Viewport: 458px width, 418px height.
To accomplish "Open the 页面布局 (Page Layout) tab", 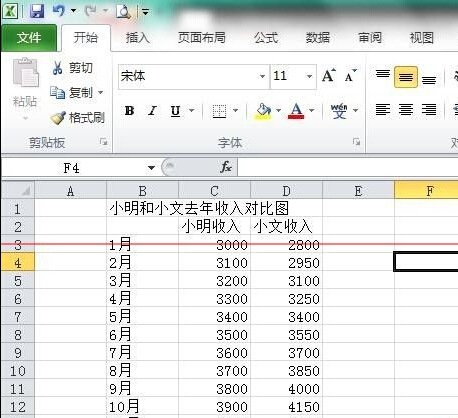I will (x=201, y=37).
